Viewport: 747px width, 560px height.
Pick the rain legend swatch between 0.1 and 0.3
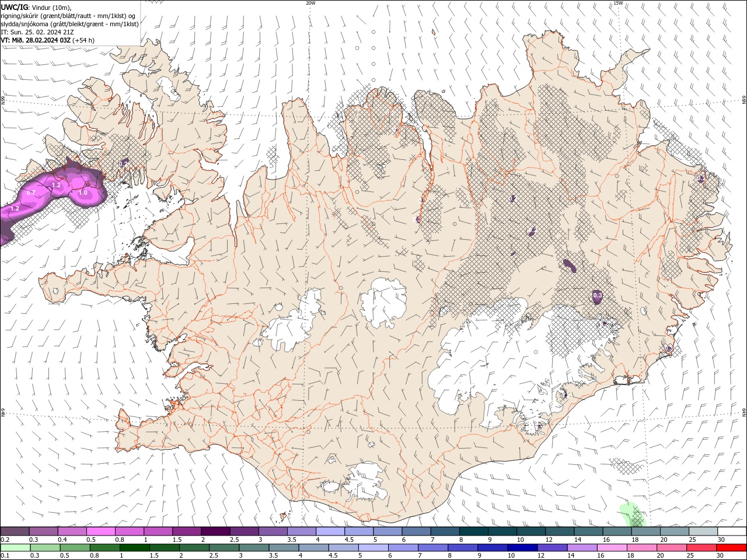point(15,548)
